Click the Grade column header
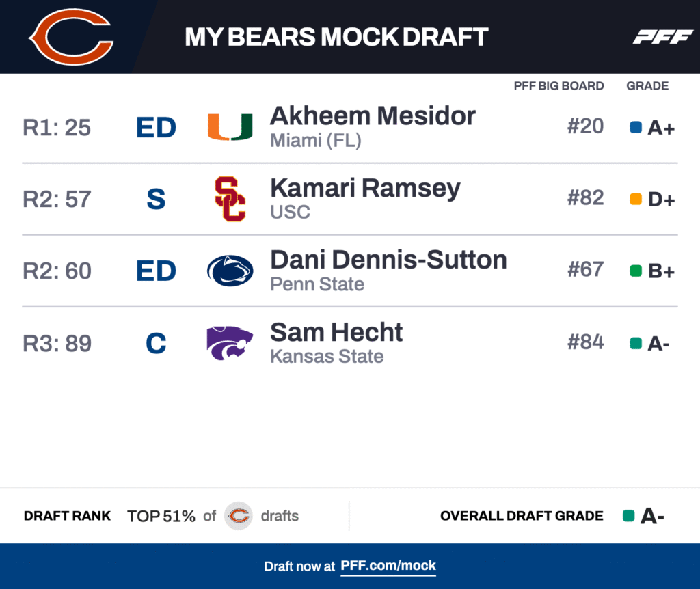The width and height of the screenshot is (700, 589). point(647,86)
